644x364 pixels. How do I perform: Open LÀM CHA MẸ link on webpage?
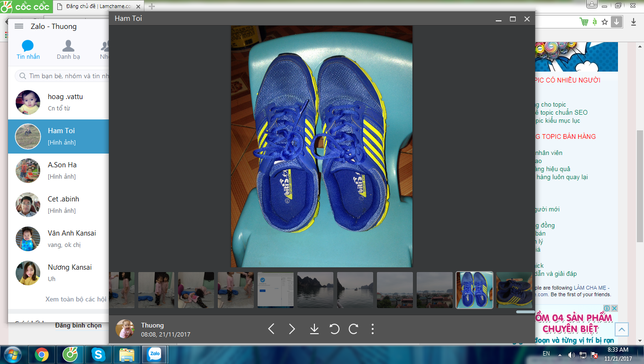[x=591, y=288]
